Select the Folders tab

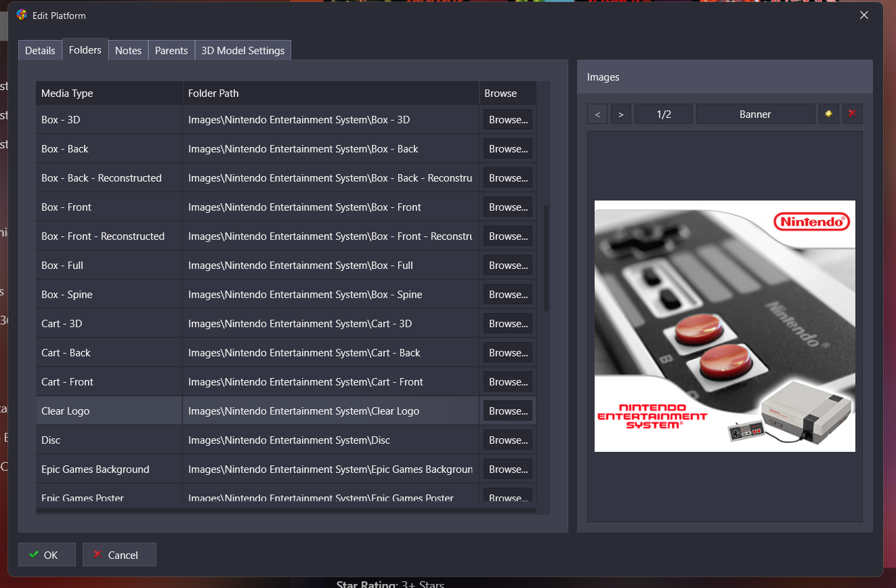tap(85, 49)
